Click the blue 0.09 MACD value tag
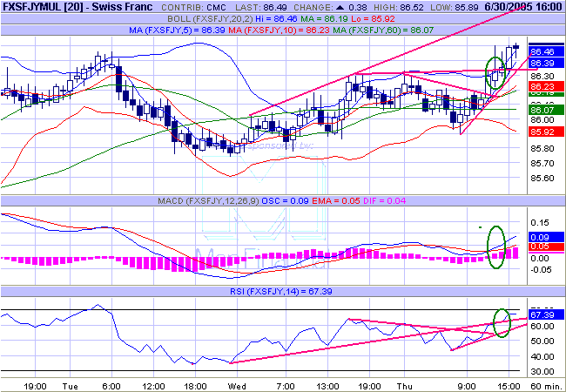 542,237
